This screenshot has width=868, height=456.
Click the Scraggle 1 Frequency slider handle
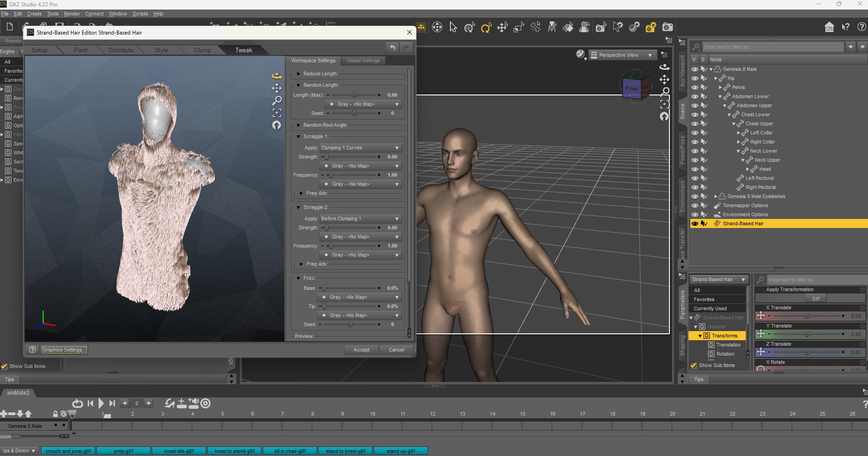331,175
